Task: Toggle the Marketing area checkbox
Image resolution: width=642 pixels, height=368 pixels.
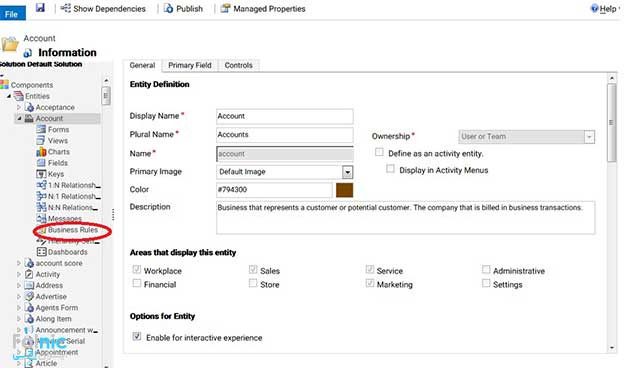Action: coord(370,283)
